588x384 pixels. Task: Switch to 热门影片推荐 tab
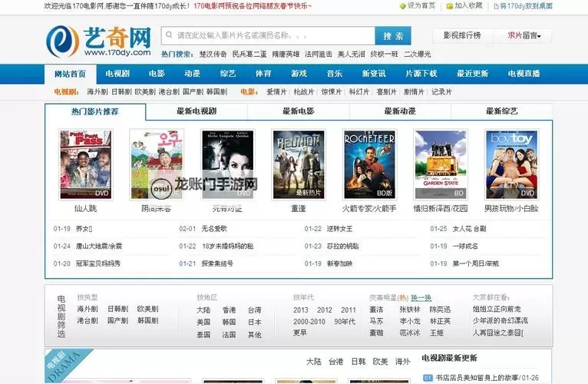pos(95,111)
